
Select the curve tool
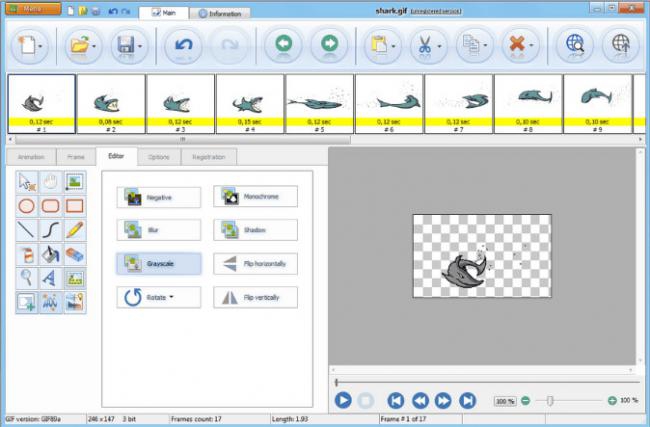pyautogui.click(x=51, y=230)
